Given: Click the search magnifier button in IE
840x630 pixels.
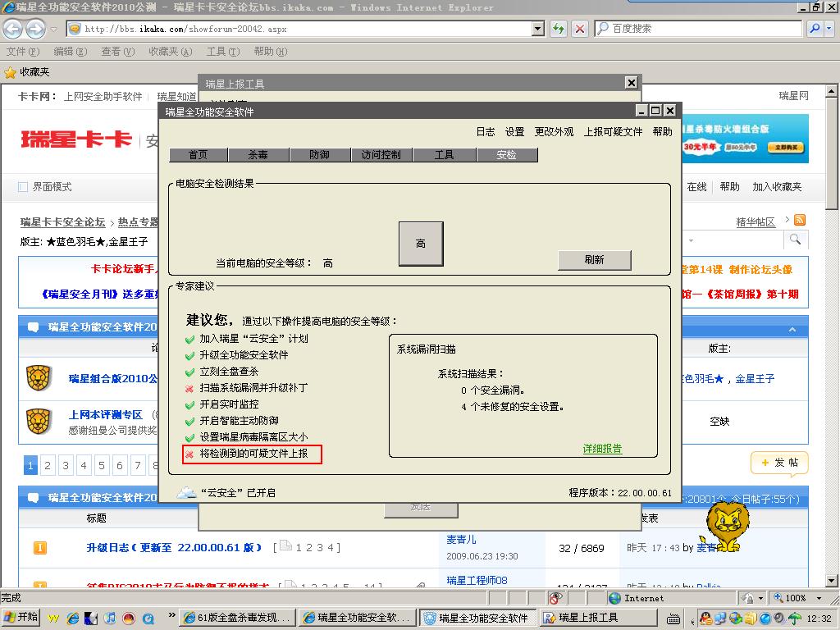Looking at the screenshot, I should pyautogui.click(x=815, y=29).
